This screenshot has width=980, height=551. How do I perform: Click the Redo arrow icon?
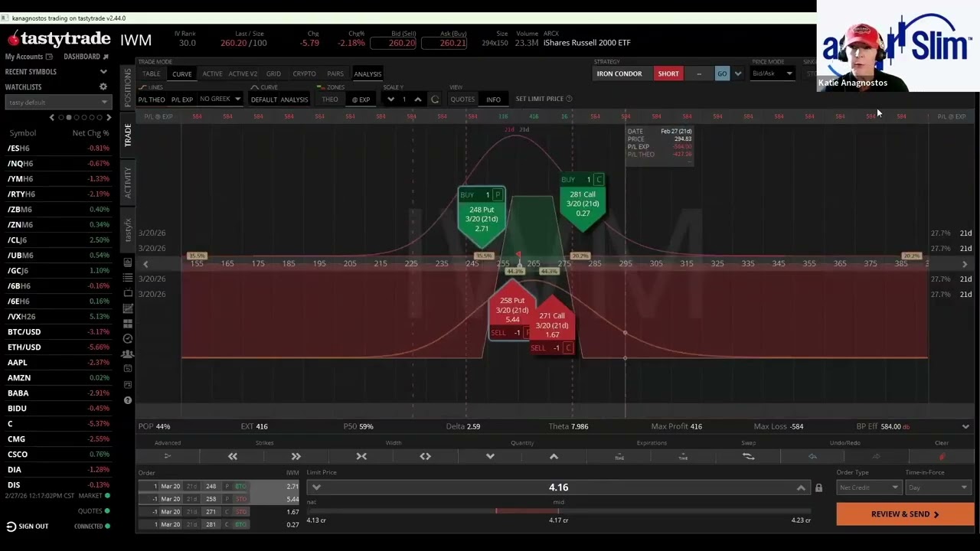point(877,456)
